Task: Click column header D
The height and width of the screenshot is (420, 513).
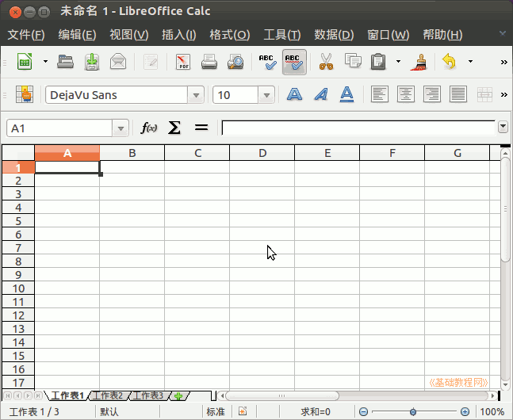Action: click(262, 153)
